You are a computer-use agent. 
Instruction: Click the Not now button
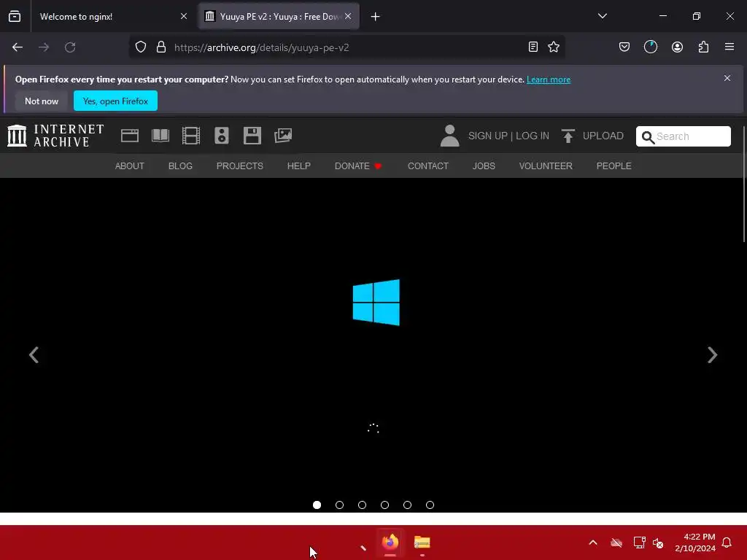tap(42, 101)
